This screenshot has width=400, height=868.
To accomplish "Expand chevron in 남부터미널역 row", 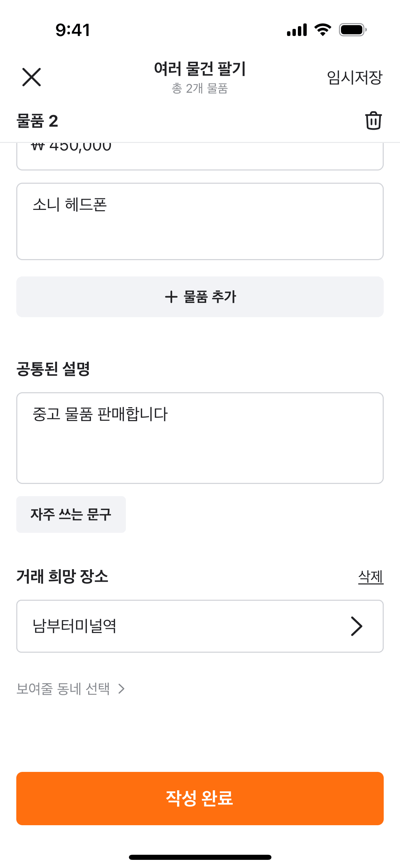I will 357,626.
